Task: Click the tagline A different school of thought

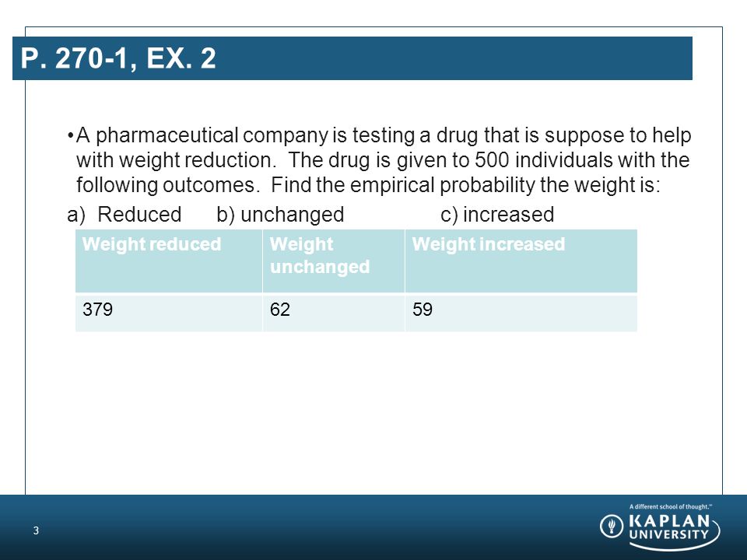Action: point(670,506)
